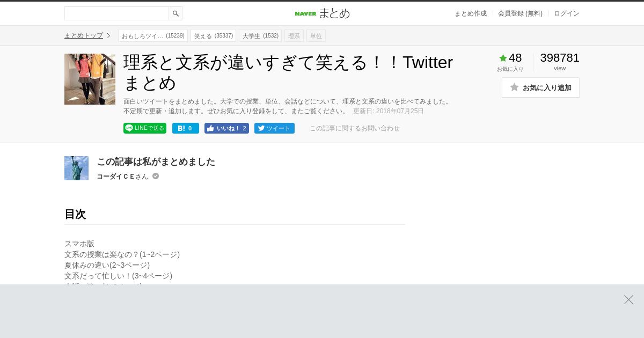Click the Twitter ツイート button
The image size is (644, 338).
(x=274, y=128)
